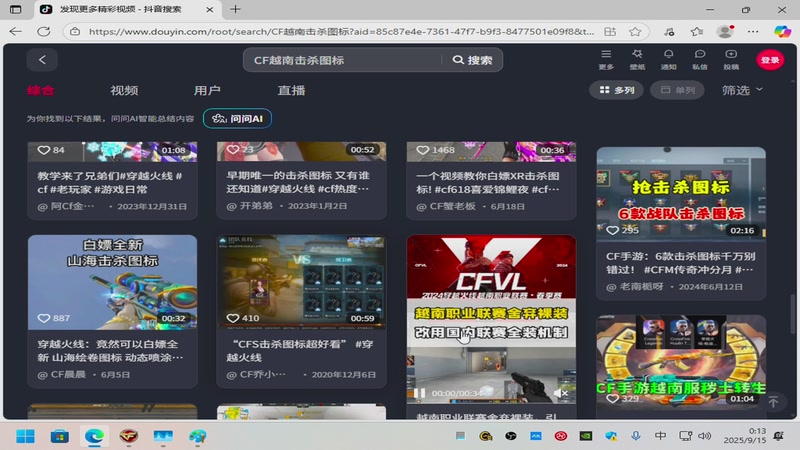Viewport: 800px width, 450px height.
Task: Expand the 筛选 filter dropdown
Action: pos(742,90)
